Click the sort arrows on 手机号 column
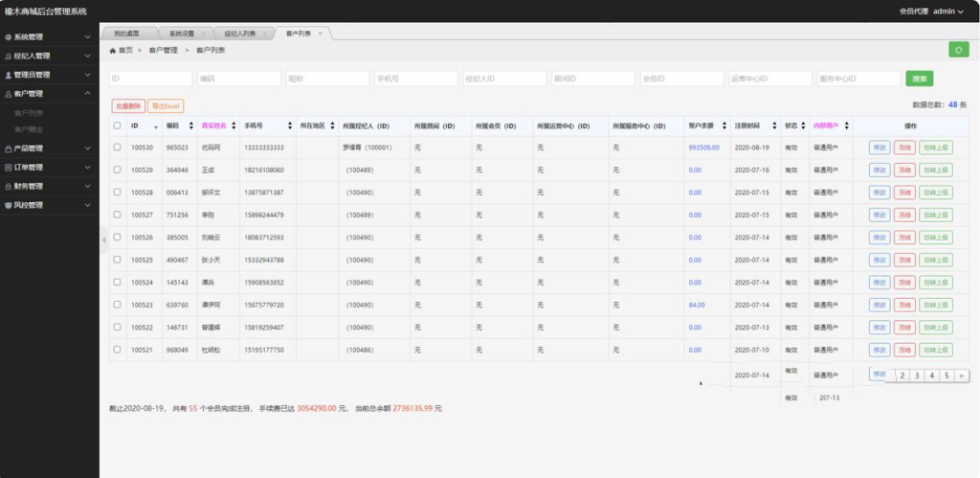The height and width of the screenshot is (478, 980). pos(289,125)
